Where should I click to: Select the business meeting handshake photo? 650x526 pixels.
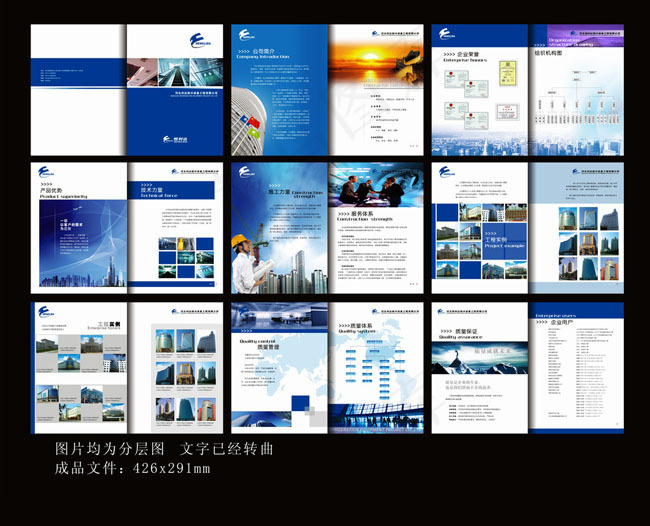[374, 190]
